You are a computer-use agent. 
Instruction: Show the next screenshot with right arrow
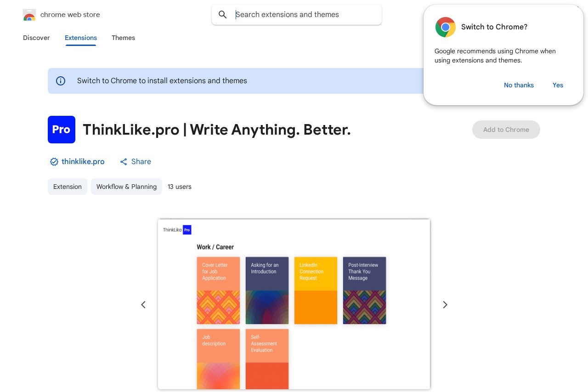tap(445, 305)
